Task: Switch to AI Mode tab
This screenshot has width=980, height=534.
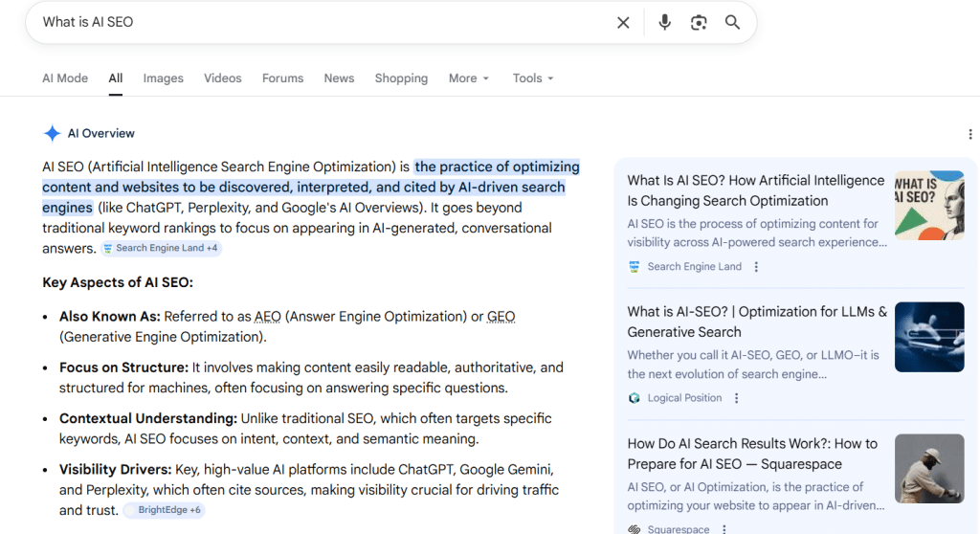Action: (65, 78)
